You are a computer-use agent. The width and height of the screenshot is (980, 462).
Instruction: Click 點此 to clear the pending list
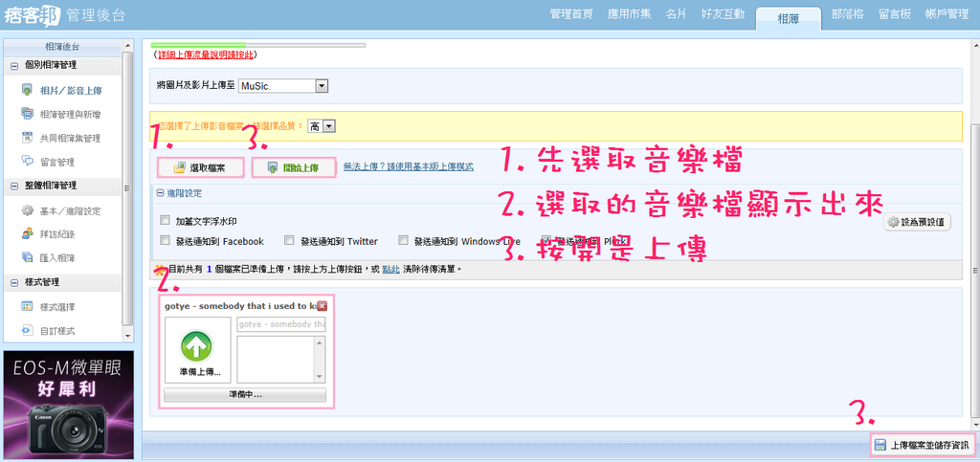(390, 270)
